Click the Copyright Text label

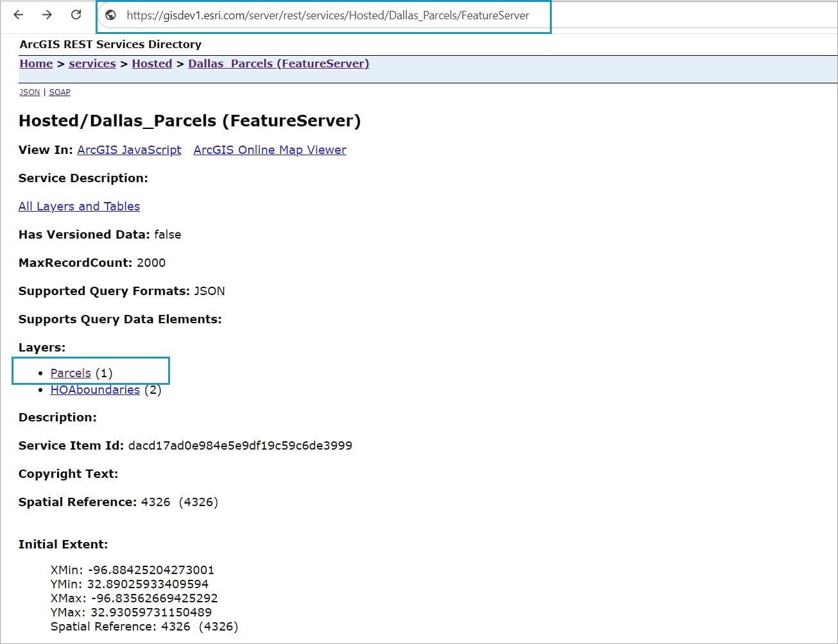[x=69, y=474]
